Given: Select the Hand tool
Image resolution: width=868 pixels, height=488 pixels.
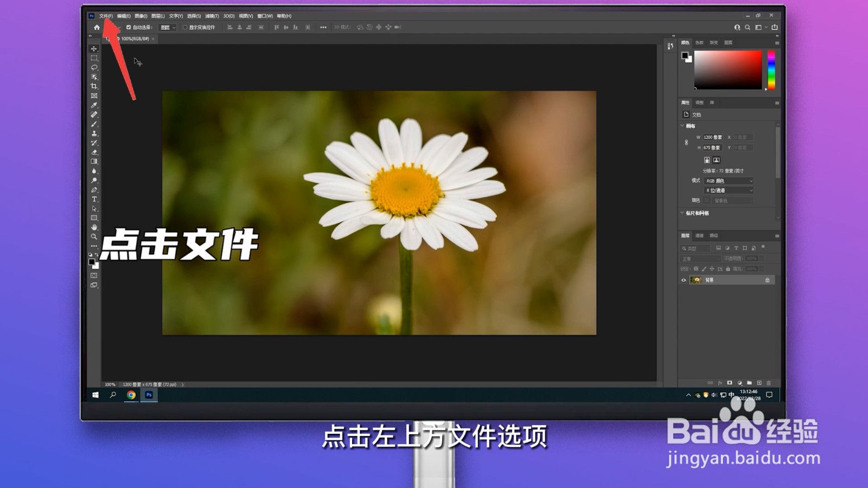Looking at the screenshot, I should pyautogui.click(x=94, y=227).
